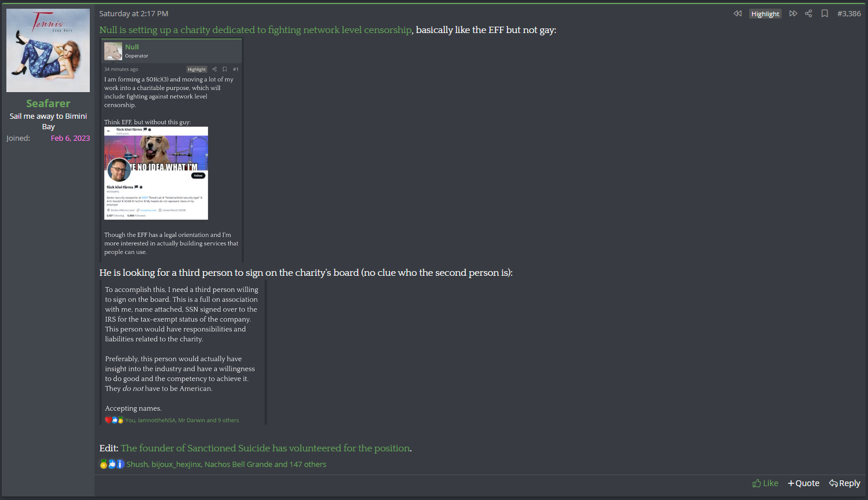The image size is (868, 500).
Task: Open Seafarer's user profile name
Action: pyautogui.click(x=48, y=103)
